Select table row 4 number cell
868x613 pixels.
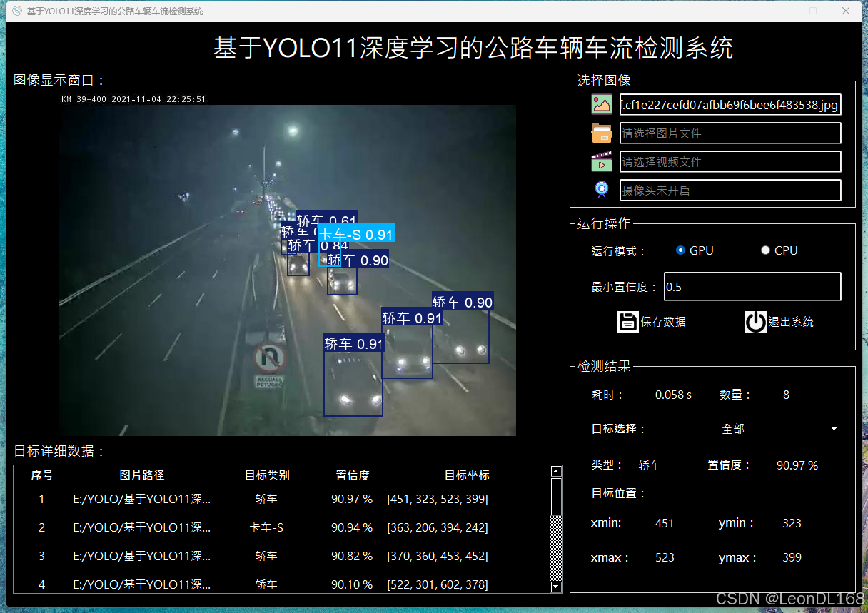pos(42,584)
